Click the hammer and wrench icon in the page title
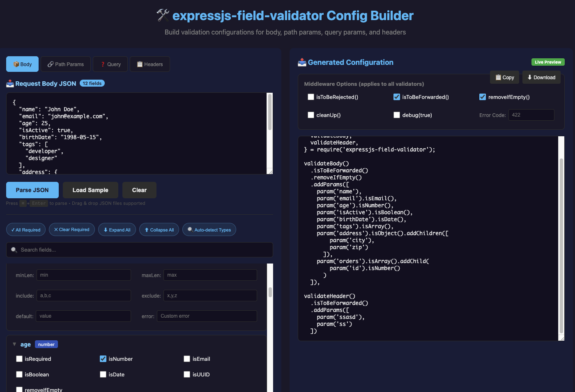Image resolution: width=575 pixels, height=392 pixels. 163,15
